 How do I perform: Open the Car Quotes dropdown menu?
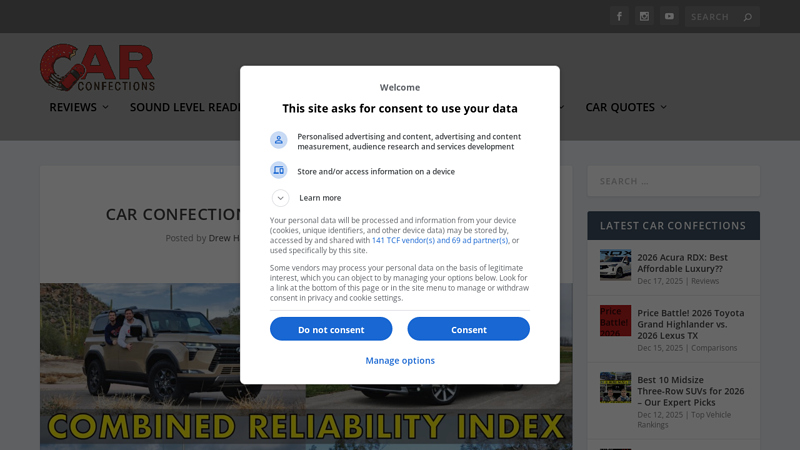(x=626, y=107)
